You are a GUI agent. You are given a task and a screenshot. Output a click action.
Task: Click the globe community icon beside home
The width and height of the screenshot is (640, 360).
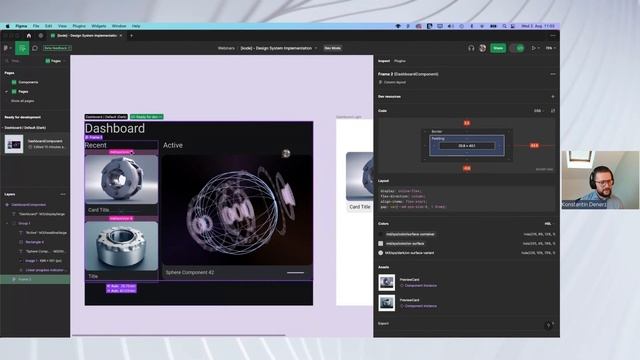coord(40,36)
